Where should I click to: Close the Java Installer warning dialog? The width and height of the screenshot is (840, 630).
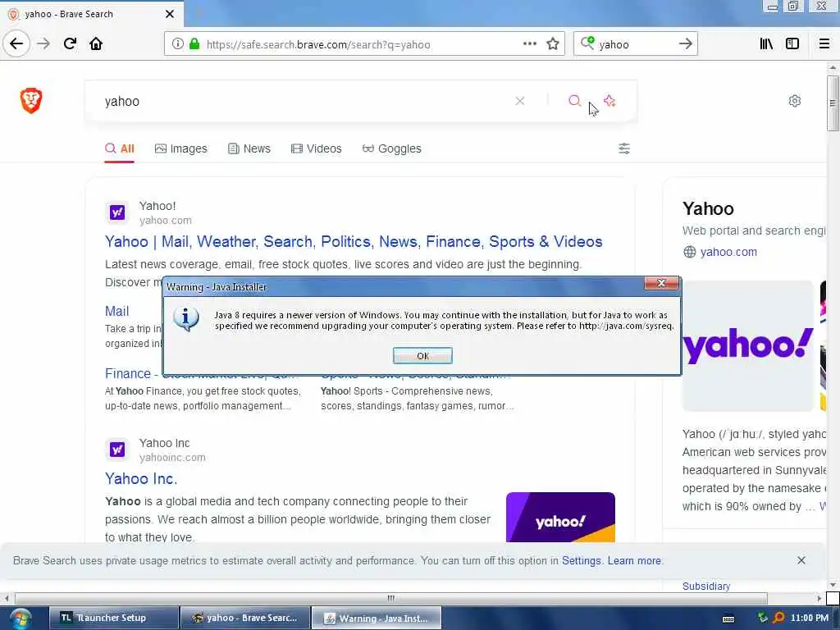click(661, 283)
